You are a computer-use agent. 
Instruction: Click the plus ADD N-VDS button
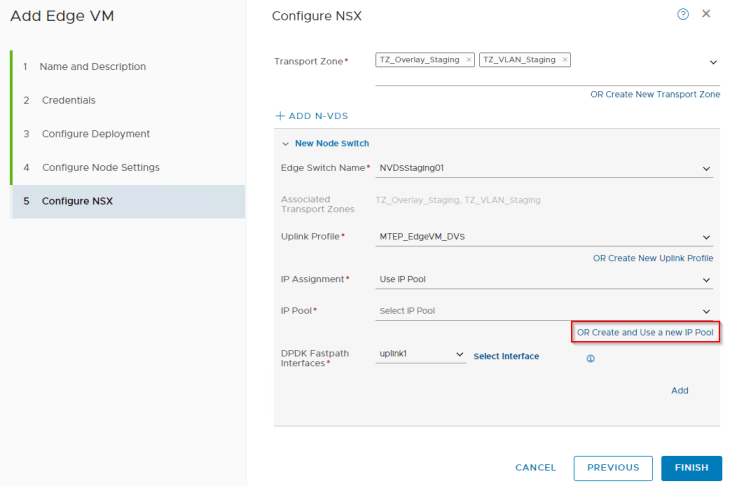click(x=311, y=116)
